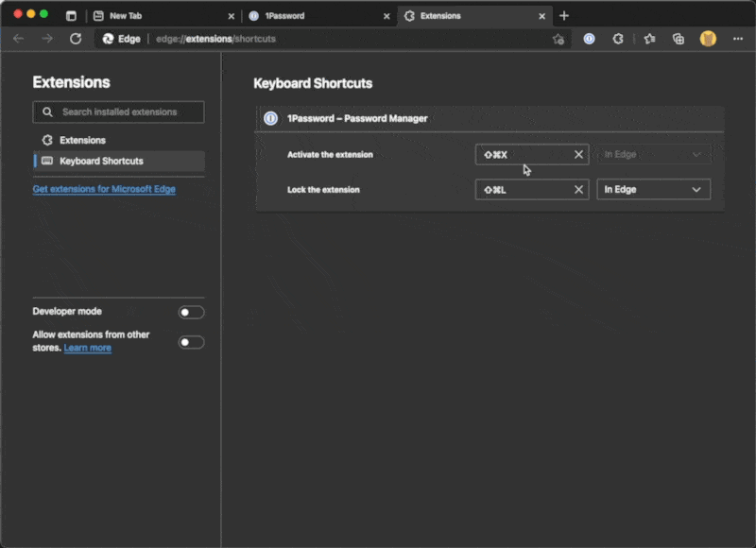Click the 1Password extension toolbar icon
Image resolution: width=756 pixels, height=548 pixels.
coord(589,39)
